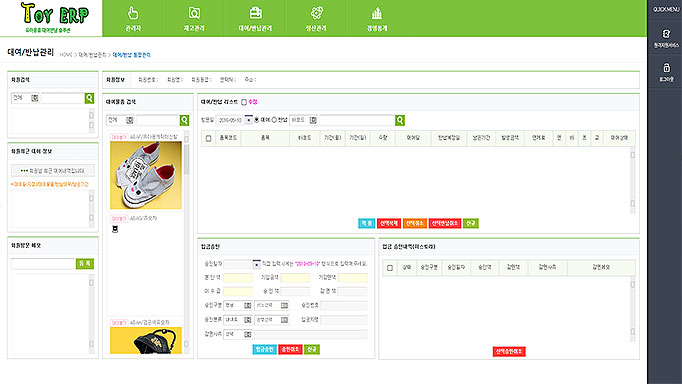682x384 pixels.
Task: Click the red 선택삭제 button under rental list
Action: coord(388,223)
